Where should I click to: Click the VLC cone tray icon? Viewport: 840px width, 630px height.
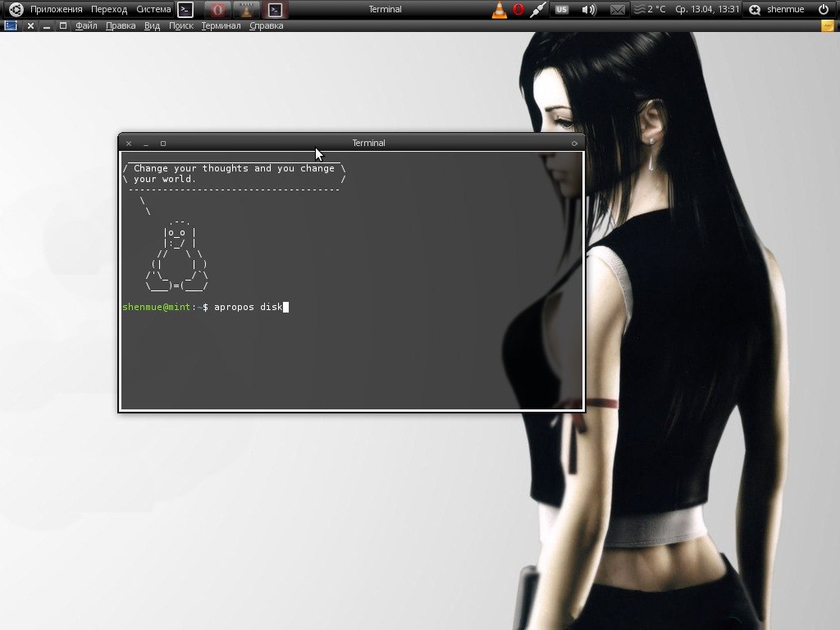tap(500, 9)
